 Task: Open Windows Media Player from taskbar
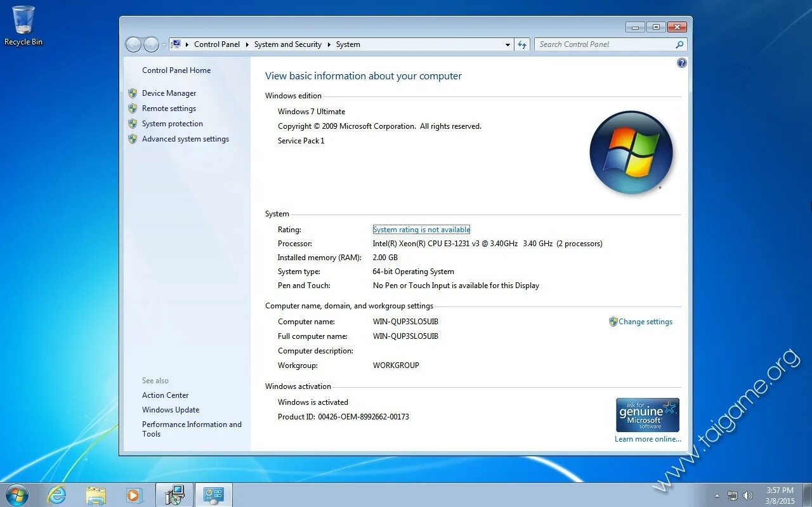(134, 495)
